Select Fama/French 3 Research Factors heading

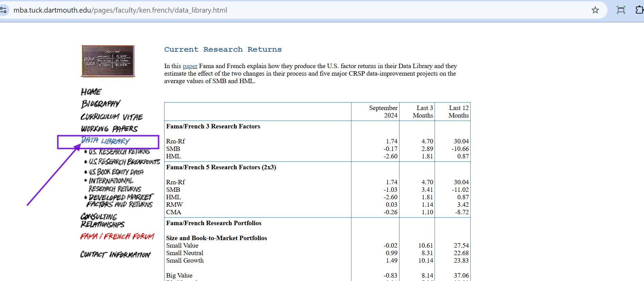tap(213, 126)
